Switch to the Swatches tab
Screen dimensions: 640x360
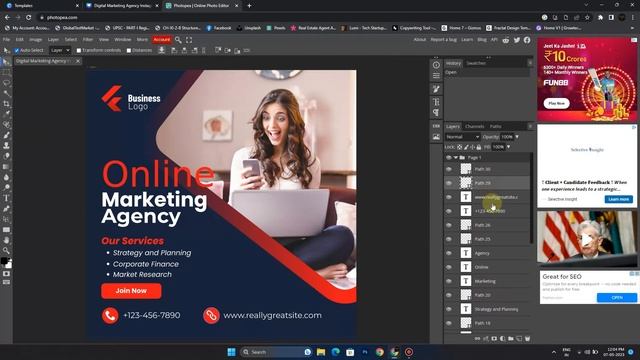tap(476, 63)
